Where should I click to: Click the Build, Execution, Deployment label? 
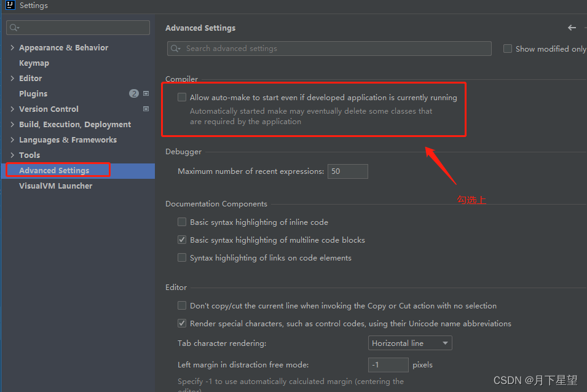click(x=75, y=125)
